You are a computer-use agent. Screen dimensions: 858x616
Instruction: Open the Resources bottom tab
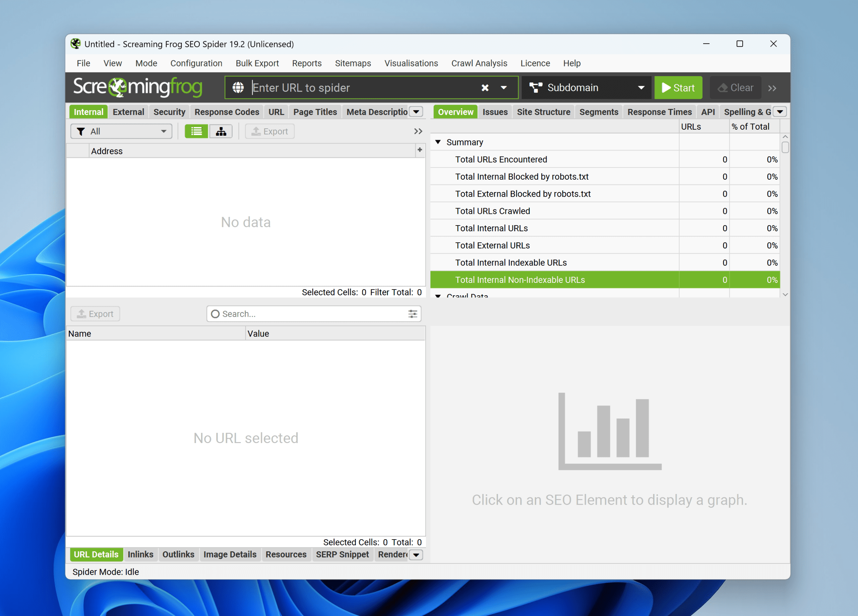[286, 554]
